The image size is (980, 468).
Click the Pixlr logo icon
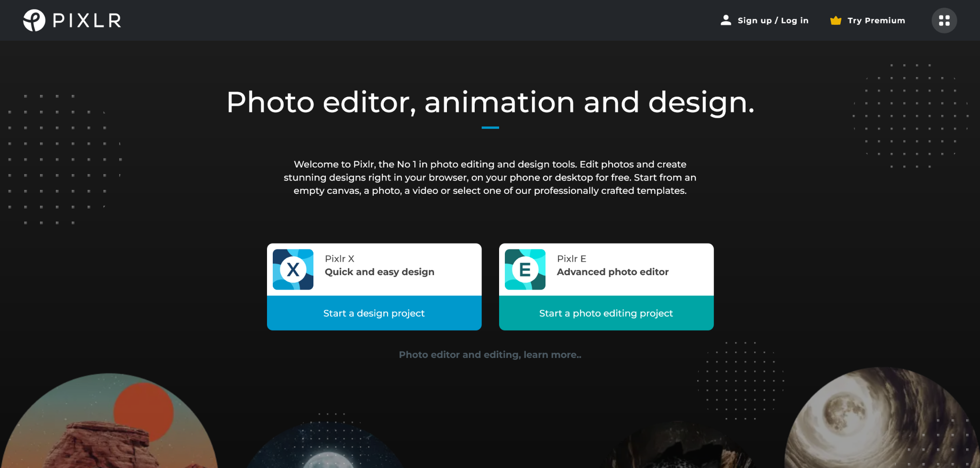click(34, 21)
